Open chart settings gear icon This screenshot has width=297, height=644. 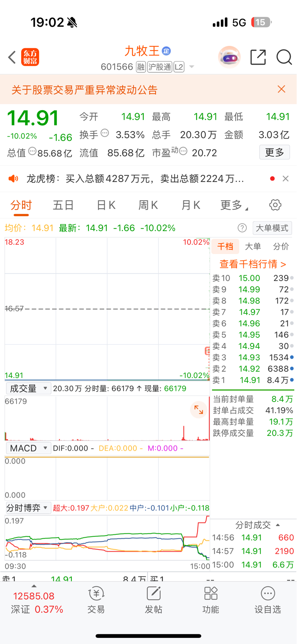point(275,205)
